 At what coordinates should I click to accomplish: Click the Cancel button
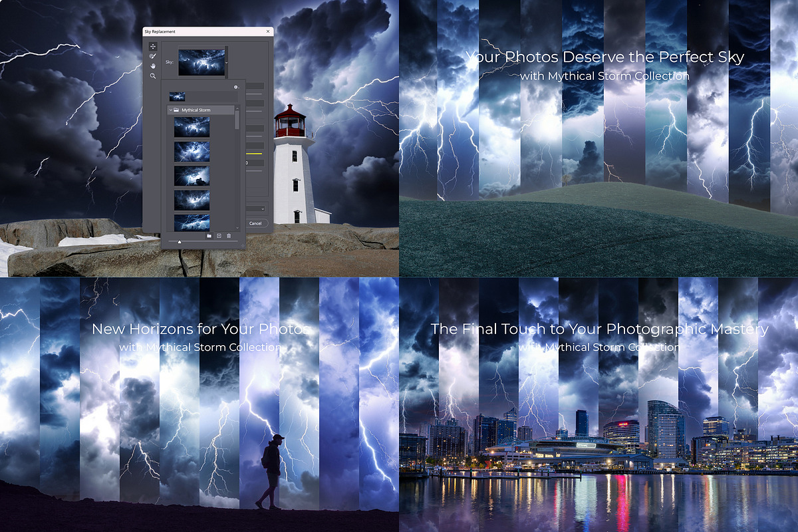coord(255,223)
